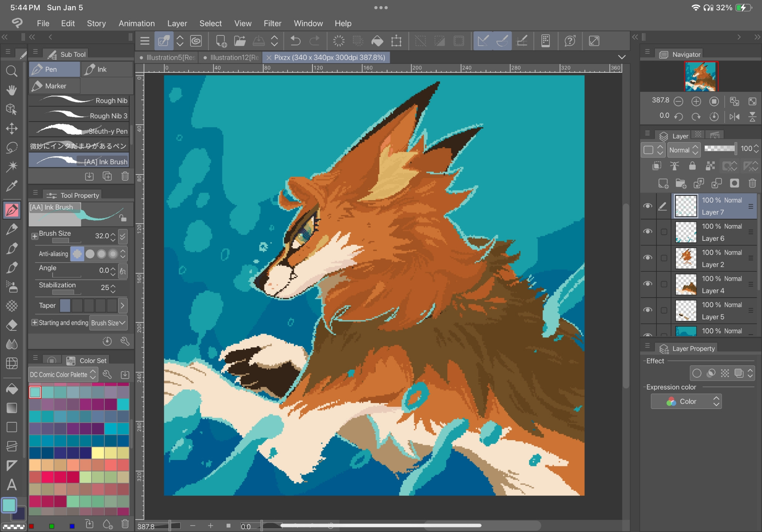The image size is (762, 532).
Task: Click the layer opacity slider
Action: (720, 149)
